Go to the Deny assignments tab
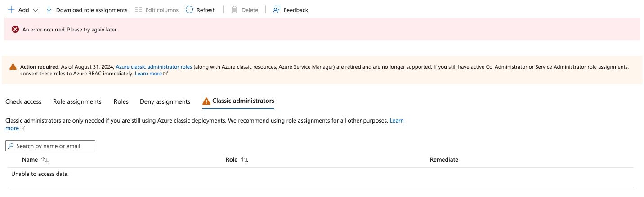Screen dimensions: 644x197 tap(165, 101)
